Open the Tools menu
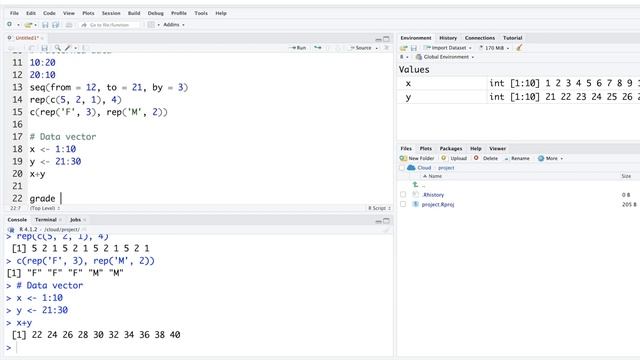This screenshot has height=360, width=640. [x=201, y=13]
